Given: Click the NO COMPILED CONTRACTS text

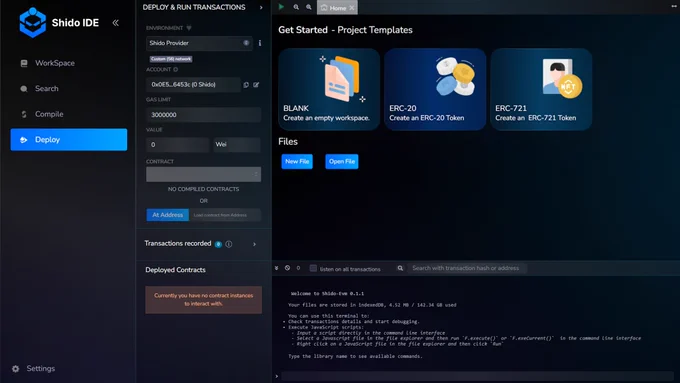Looking at the screenshot, I should click(203, 189).
